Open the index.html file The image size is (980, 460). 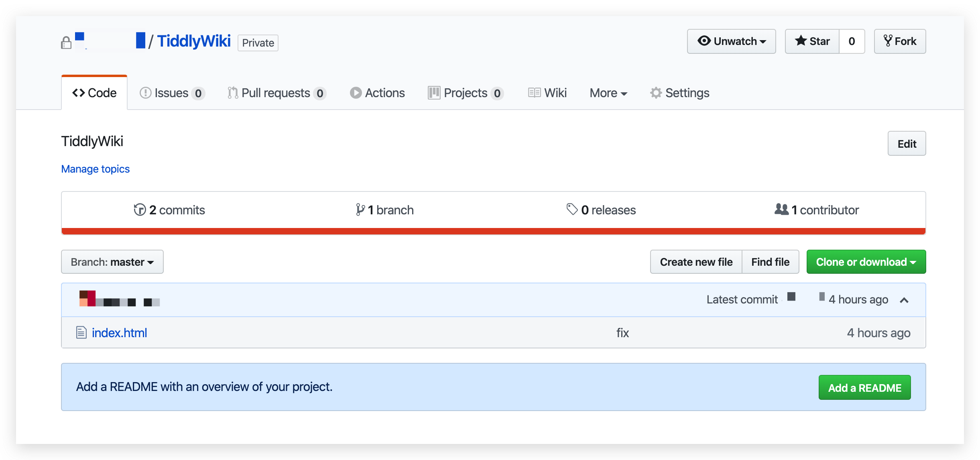[119, 333]
